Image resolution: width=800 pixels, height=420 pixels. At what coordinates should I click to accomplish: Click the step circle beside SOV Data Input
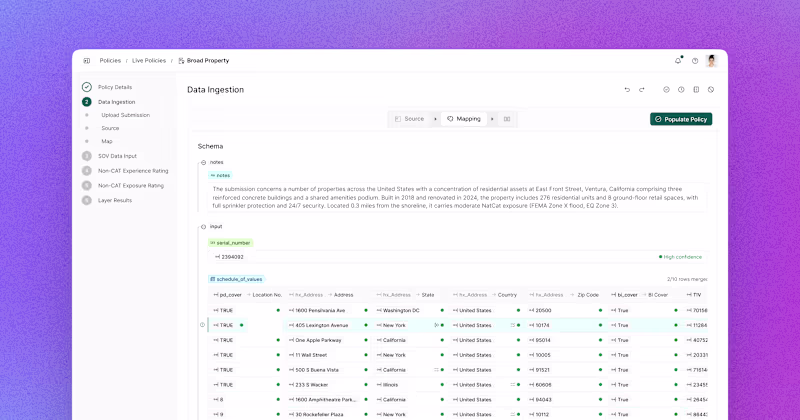(87, 156)
